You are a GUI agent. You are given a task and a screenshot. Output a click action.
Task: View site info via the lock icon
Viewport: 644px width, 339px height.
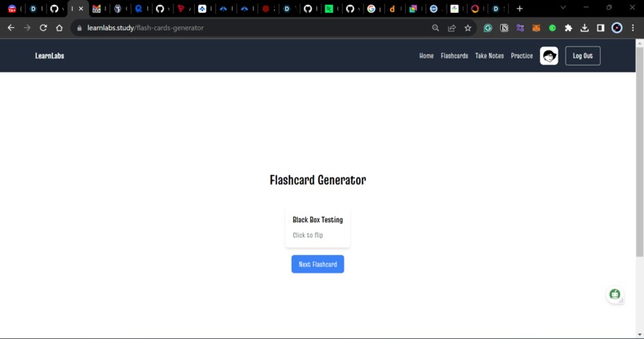pyautogui.click(x=79, y=28)
